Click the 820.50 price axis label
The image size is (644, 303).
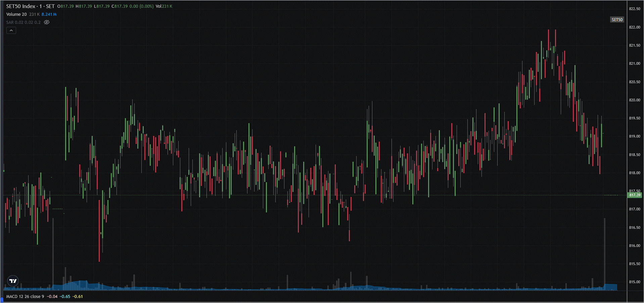[x=635, y=82]
